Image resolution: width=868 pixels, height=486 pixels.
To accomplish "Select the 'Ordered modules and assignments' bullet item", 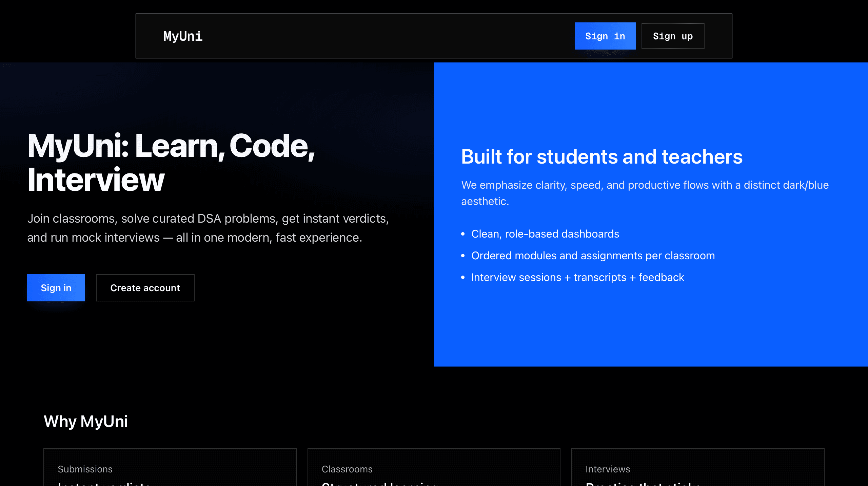I will [593, 256].
